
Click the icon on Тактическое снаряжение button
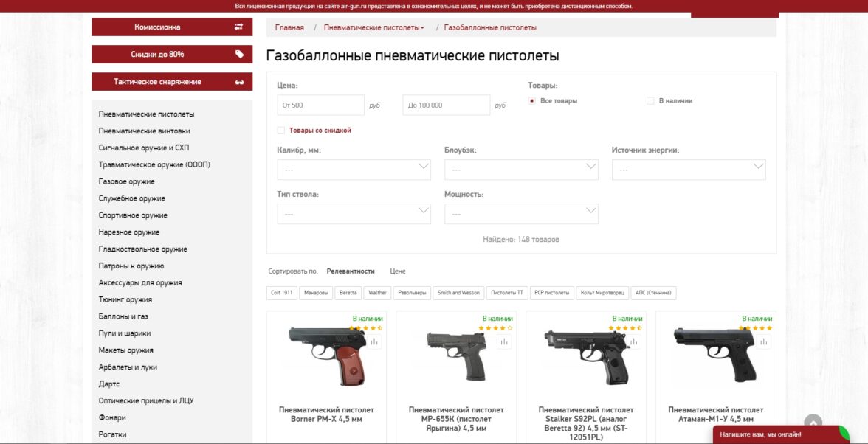[x=239, y=82]
